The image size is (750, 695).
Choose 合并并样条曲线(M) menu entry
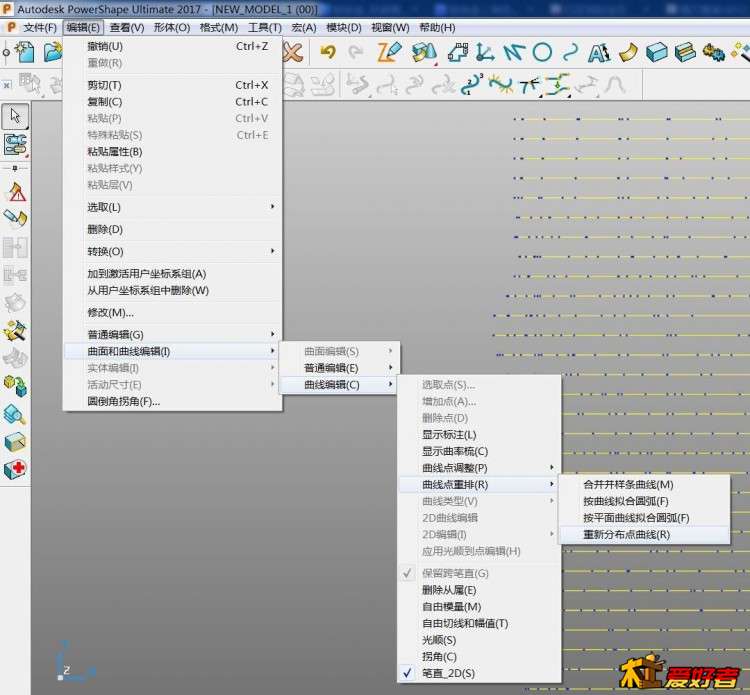pos(644,485)
